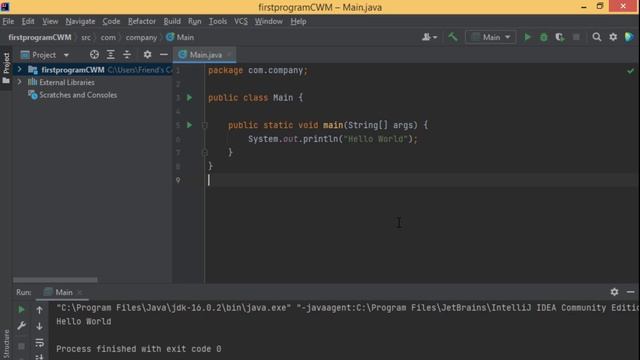This screenshot has height=360, width=640.
Task: Open the Edit menu
Action: tap(28, 21)
